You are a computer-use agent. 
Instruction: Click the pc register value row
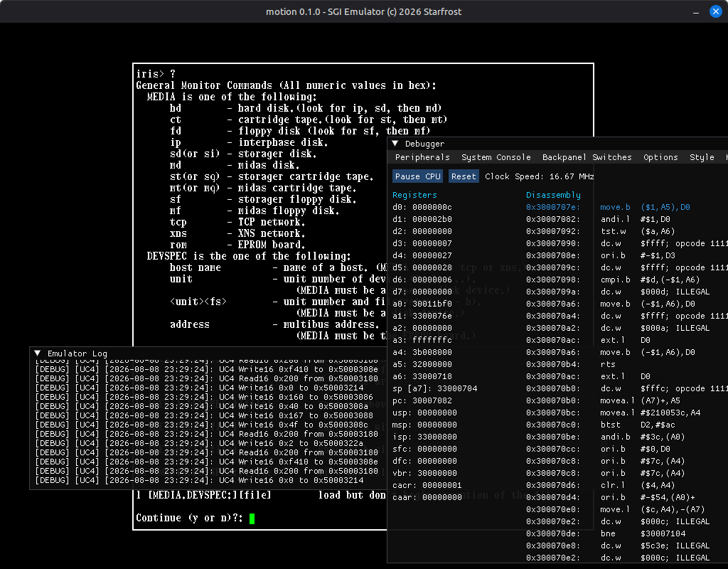(x=422, y=400)
